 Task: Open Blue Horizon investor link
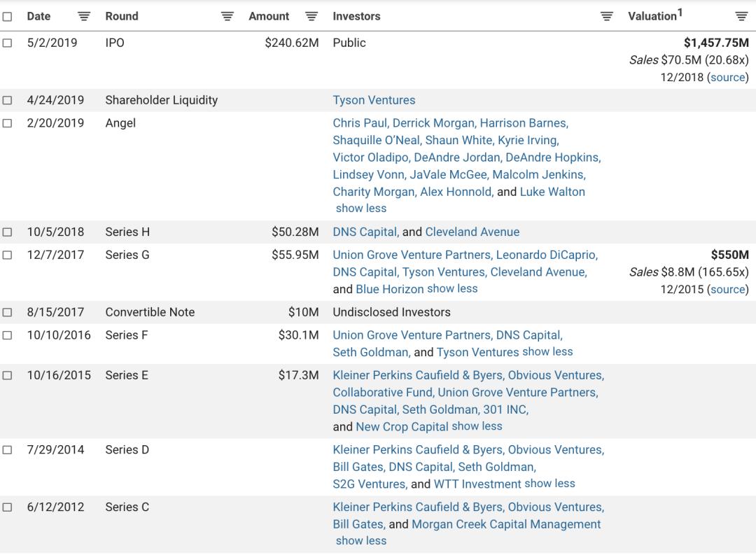tap(390, 289)
